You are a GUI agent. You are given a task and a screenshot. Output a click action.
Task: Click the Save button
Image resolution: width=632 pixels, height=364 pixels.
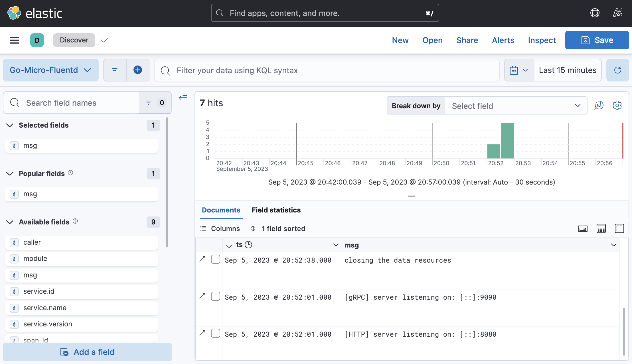597,40
